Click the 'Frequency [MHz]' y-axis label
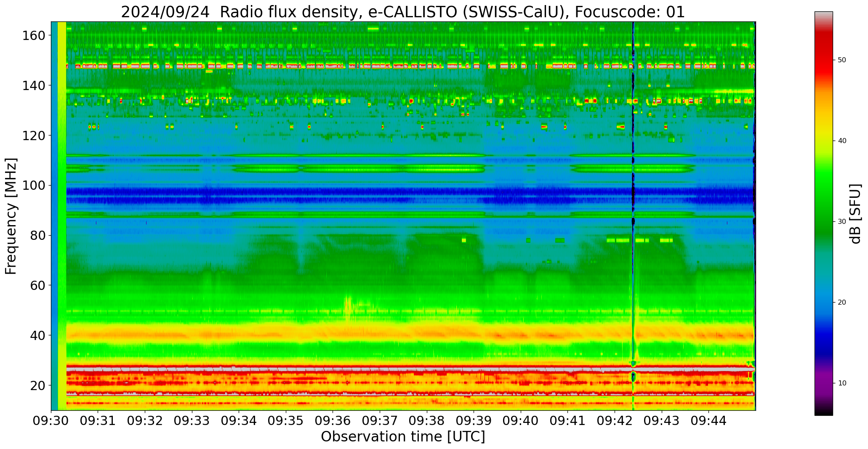The image size is (868, 449). pos(11,216)
